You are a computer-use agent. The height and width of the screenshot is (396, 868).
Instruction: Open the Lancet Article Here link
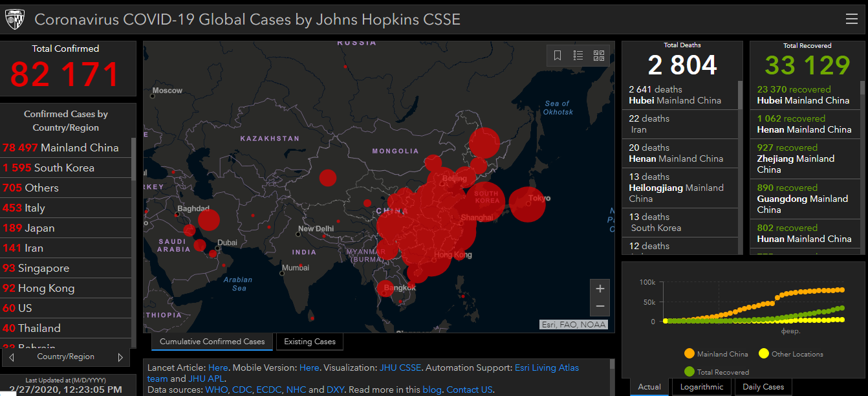tap(218, 368)
